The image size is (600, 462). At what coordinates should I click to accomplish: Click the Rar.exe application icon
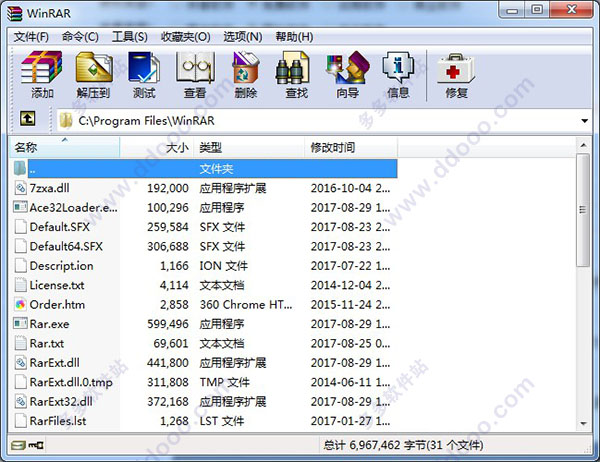click(x=20, y=323)
